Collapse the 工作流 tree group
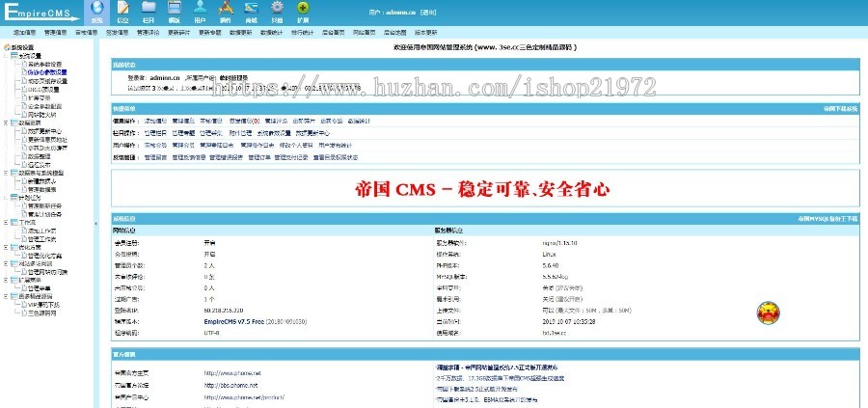 [6, 223]
